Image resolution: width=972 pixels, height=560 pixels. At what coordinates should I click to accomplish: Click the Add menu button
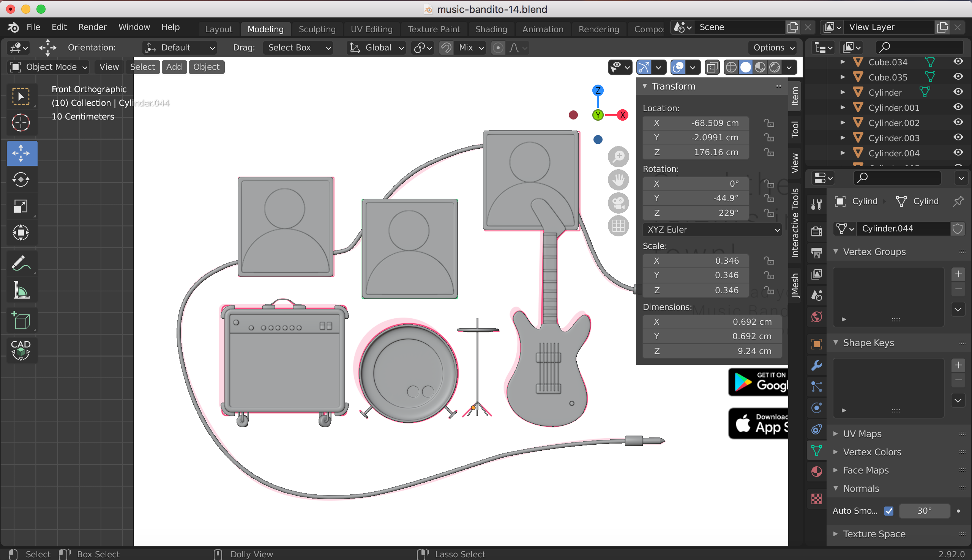(x=174, y=67)
